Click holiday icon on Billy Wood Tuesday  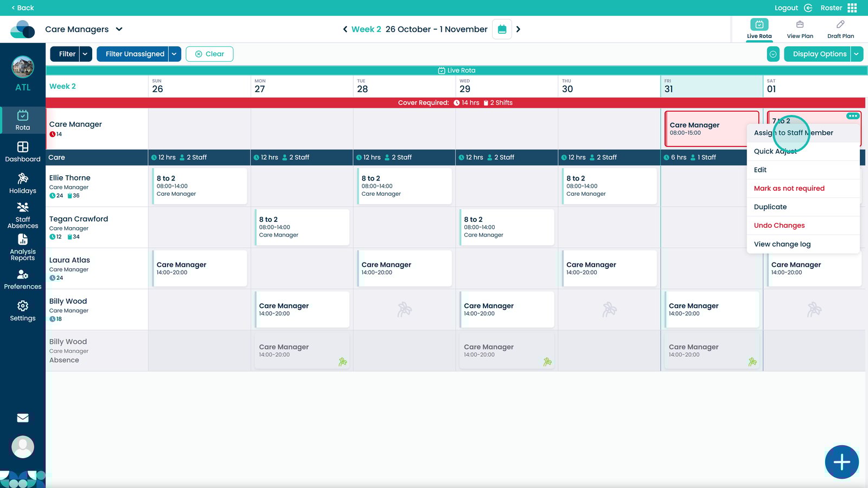[x=405, y=310]
